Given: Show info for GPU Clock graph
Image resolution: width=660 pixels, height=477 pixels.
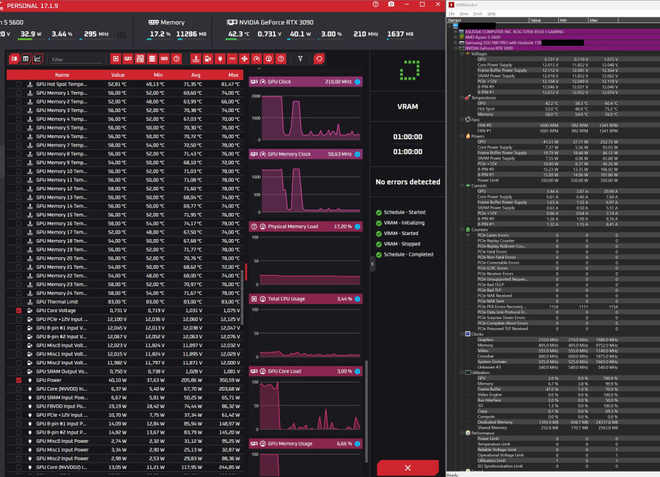Looking at the screenshot, I should click(357, 82).
